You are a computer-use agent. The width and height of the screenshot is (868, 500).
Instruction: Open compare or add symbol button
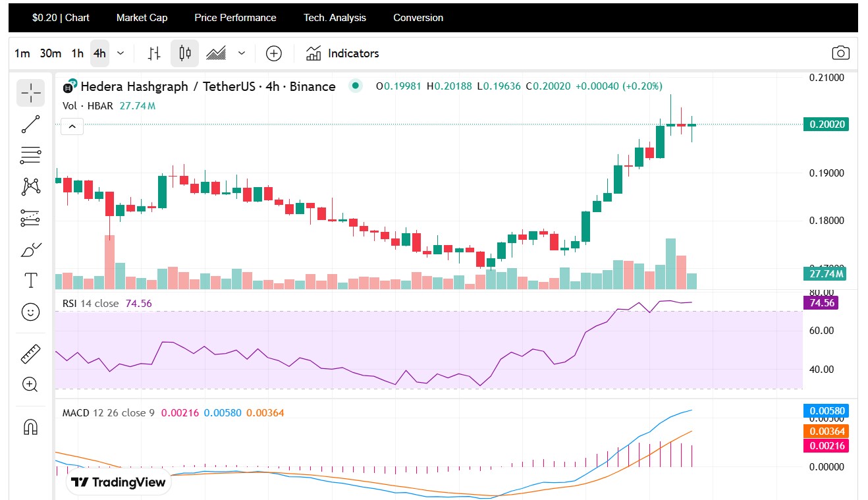click(274, 53)
